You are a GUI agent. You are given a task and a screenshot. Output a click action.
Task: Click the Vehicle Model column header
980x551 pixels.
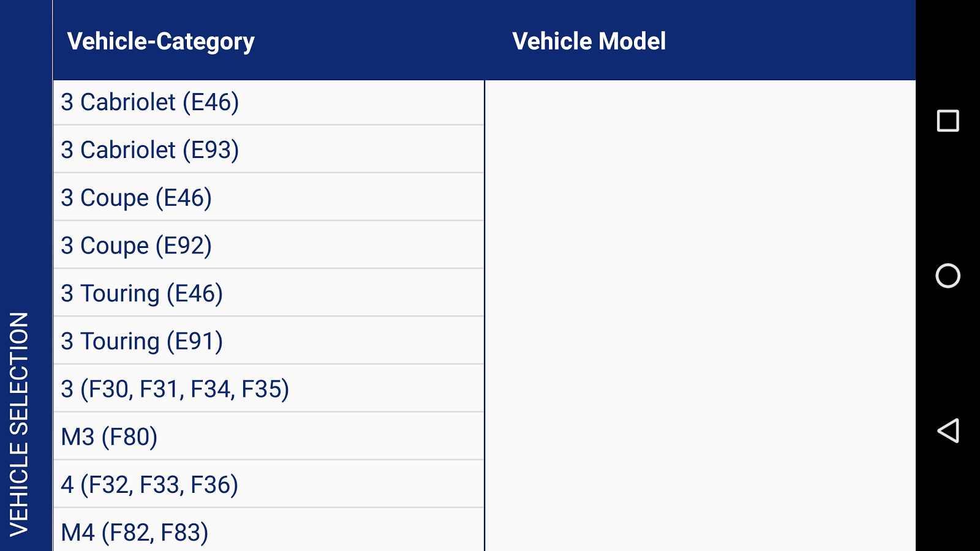(x=589, y=41)
